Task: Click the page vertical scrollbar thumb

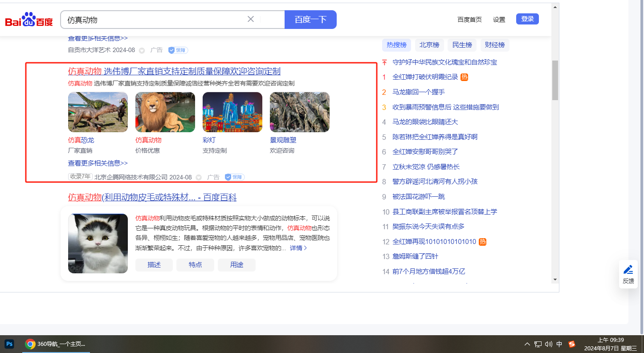Action: point(555,80)
